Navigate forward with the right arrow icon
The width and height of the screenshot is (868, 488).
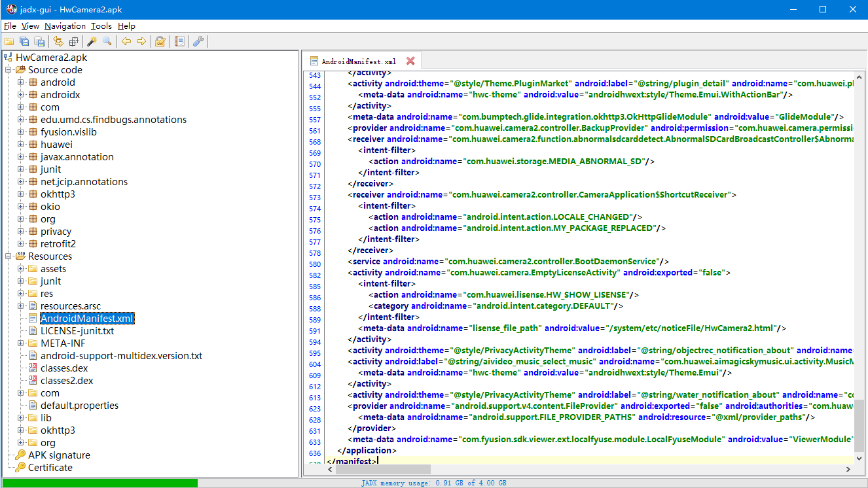tap(141, 42)
